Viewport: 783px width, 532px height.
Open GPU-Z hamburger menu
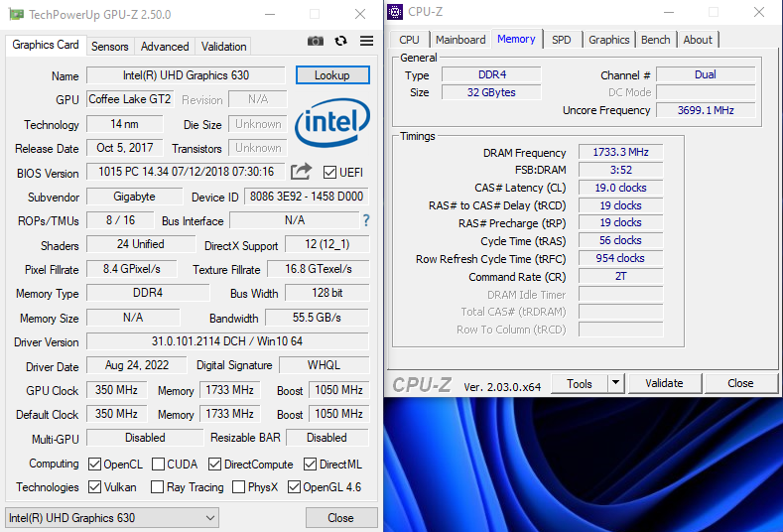coord(366,41)
